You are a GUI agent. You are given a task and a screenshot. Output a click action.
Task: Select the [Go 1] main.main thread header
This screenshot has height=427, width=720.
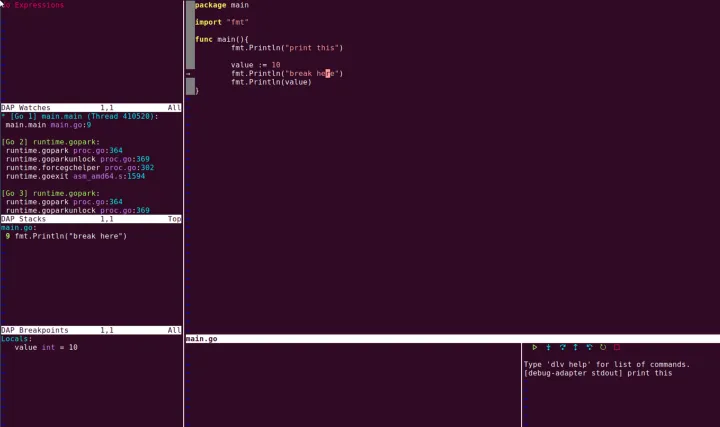point(80,116)
